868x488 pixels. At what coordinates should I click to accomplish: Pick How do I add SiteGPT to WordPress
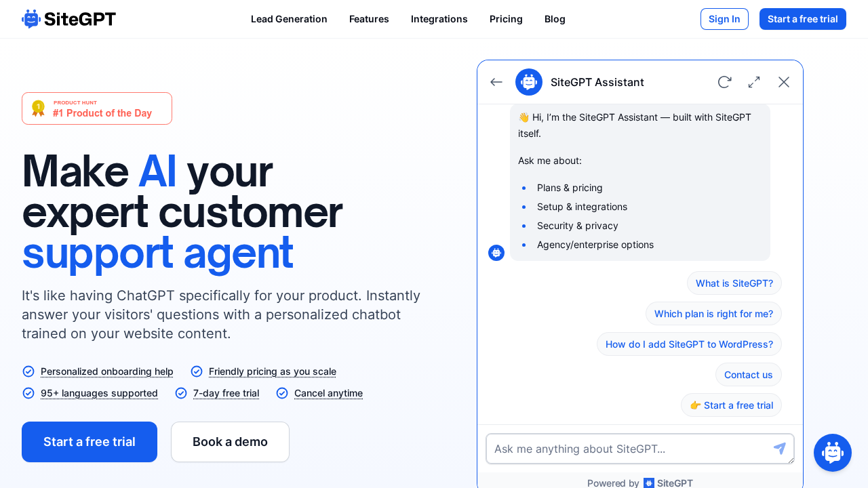pos(689,344)
